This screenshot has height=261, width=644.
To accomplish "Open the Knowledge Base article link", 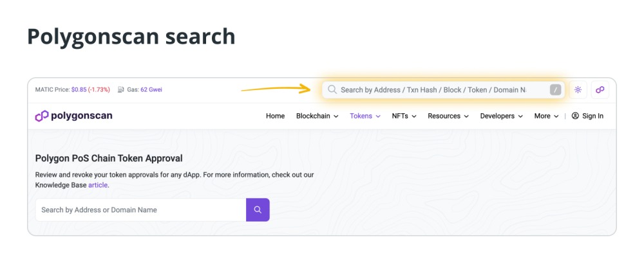I will [x=98, y=184].
